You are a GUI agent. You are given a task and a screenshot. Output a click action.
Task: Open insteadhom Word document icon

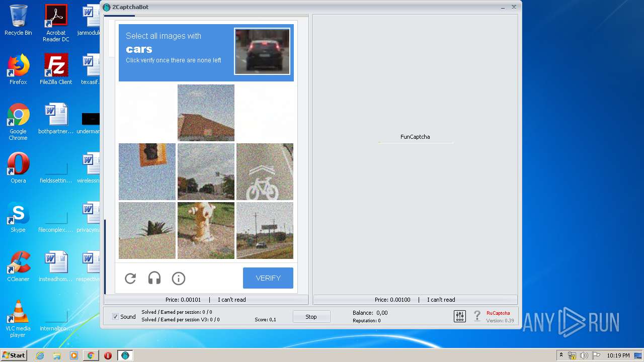point(56,266)
